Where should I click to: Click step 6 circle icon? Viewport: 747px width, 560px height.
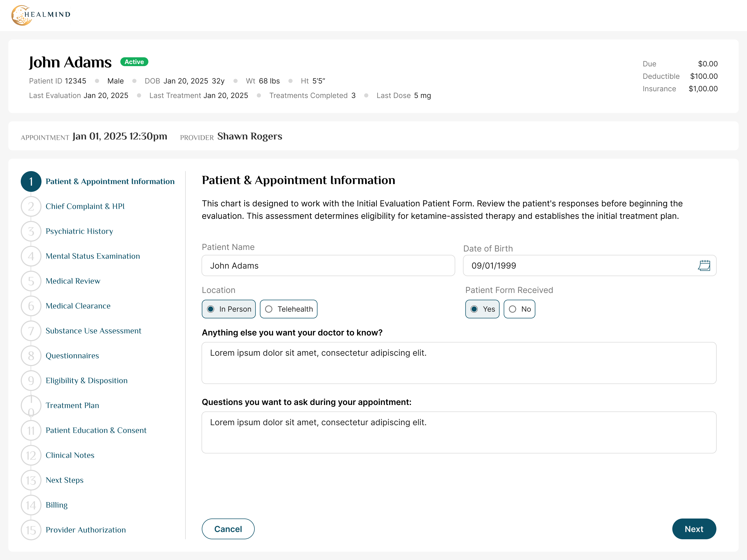point(31,306)
